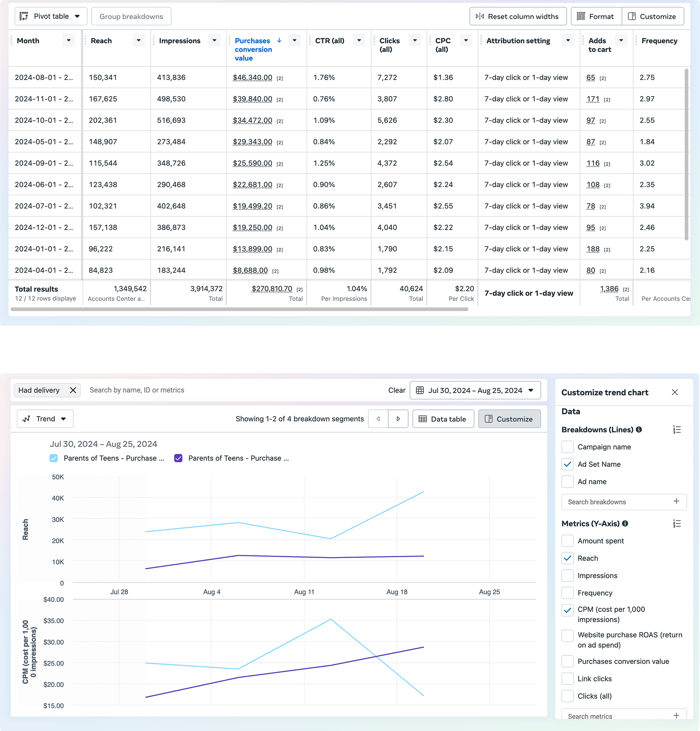700x731 pixels.
Task: Click the Group breakdowns button
Action: 131,16
